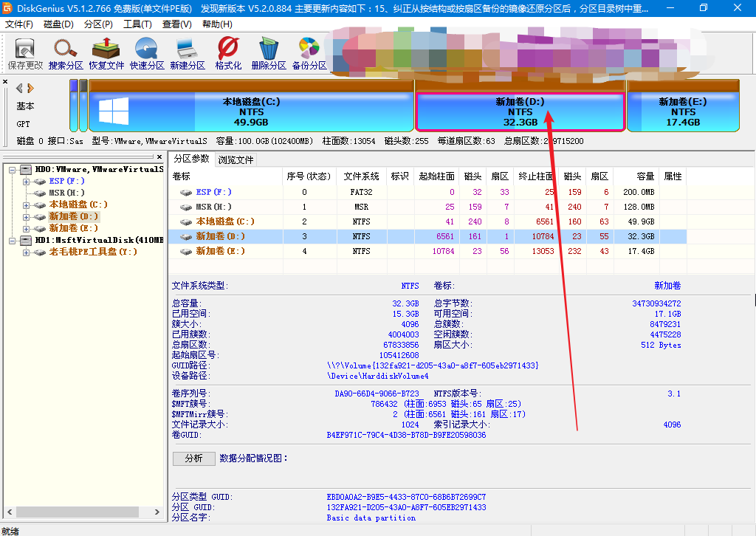756x536 pixels.
Task: Click the 分析 analyze button
Action: click(193, 458)
